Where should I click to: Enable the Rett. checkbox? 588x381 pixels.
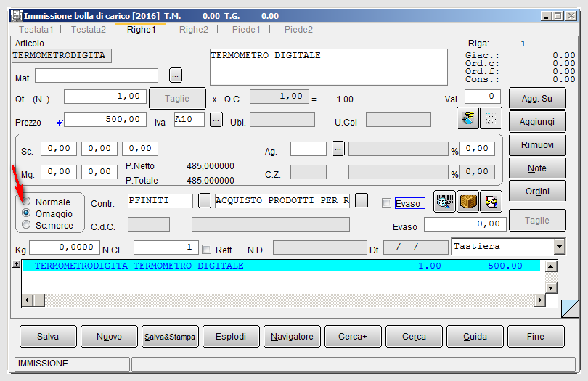[x=206, y=250]
